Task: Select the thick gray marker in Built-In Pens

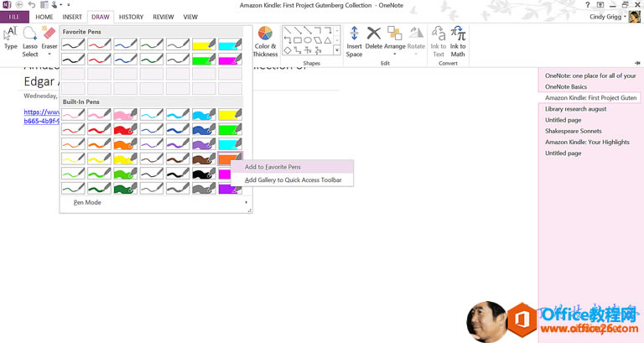Action: pos(204,188)
